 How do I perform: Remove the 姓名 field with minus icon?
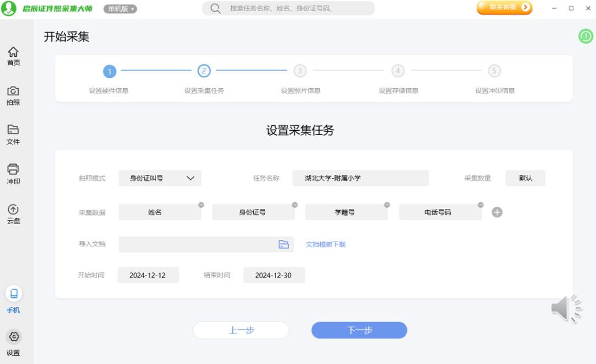pos(201,205)
